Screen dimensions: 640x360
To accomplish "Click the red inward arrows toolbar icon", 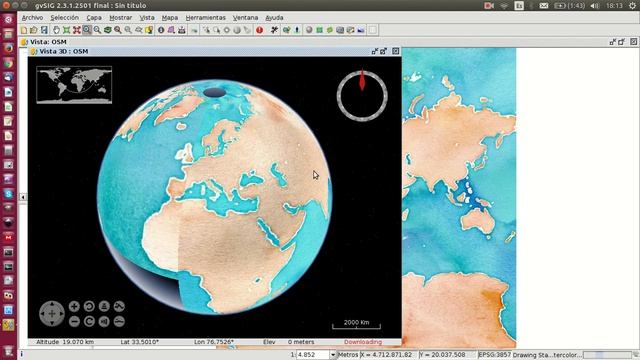I will (76, 30).
